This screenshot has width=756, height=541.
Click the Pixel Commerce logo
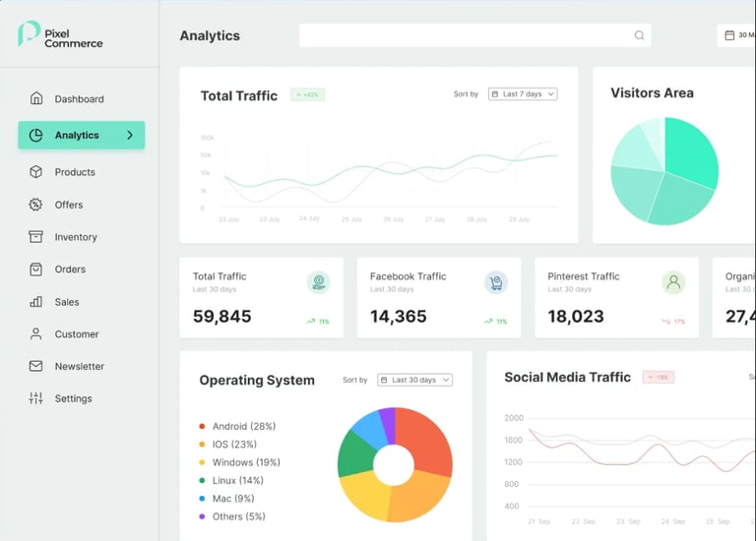[60, 34]
